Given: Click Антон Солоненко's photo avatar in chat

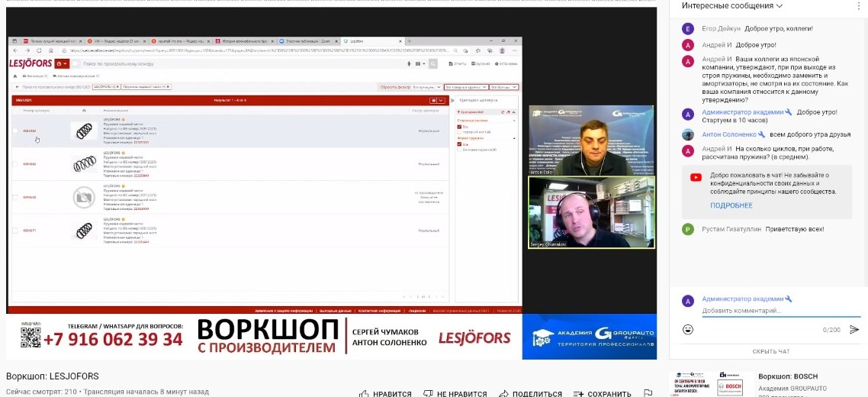Looking at the screenshot, I should click(x=688, y=134).
